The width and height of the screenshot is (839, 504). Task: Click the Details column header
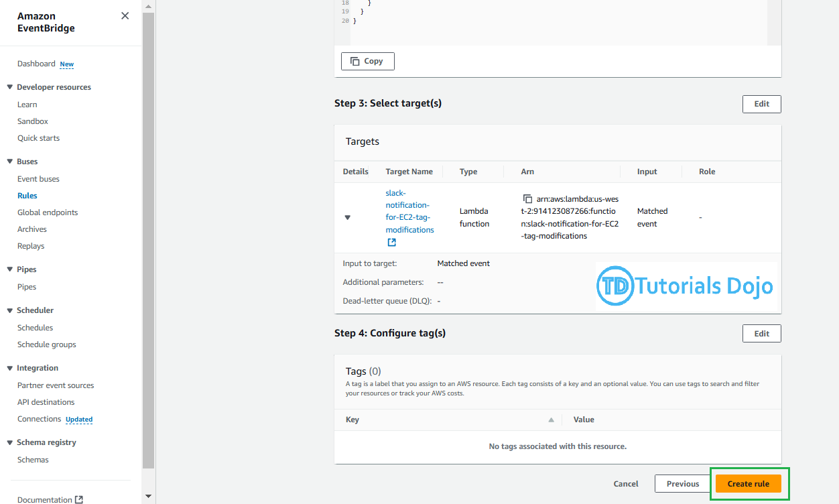[x=356, y=172]
